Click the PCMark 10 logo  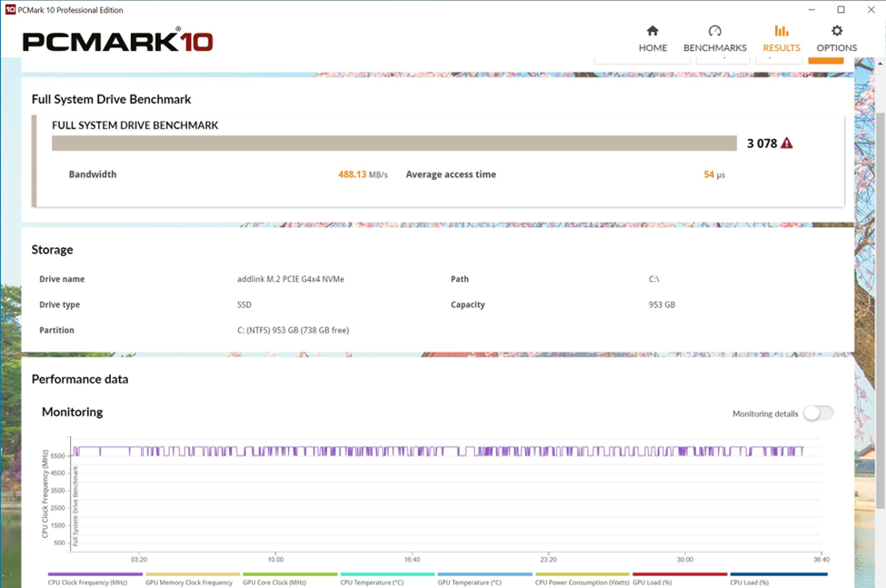[117, 41]
